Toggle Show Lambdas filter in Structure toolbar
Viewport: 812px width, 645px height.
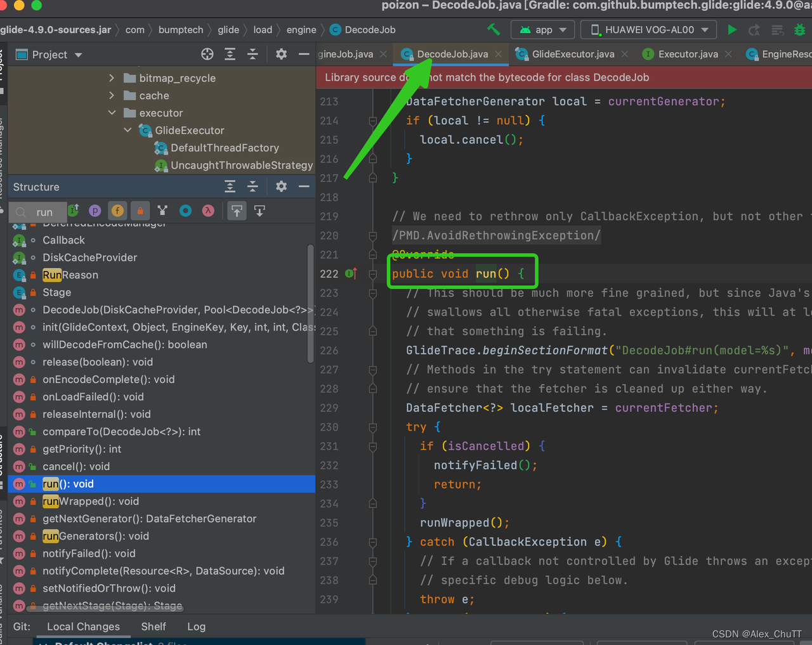pos(208,211)
